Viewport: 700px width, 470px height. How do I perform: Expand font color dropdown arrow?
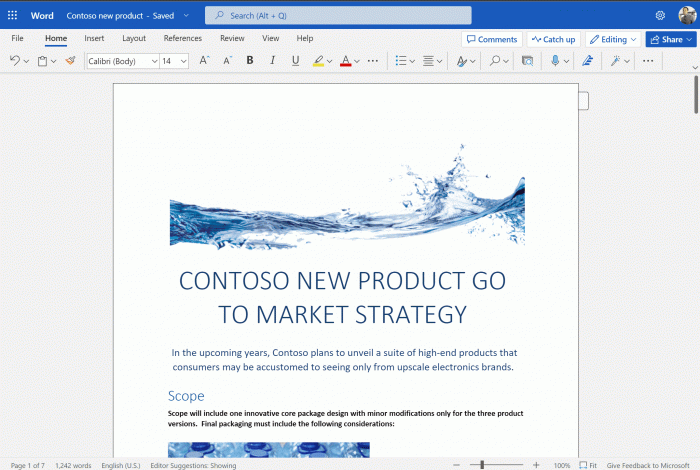[357, 61]
